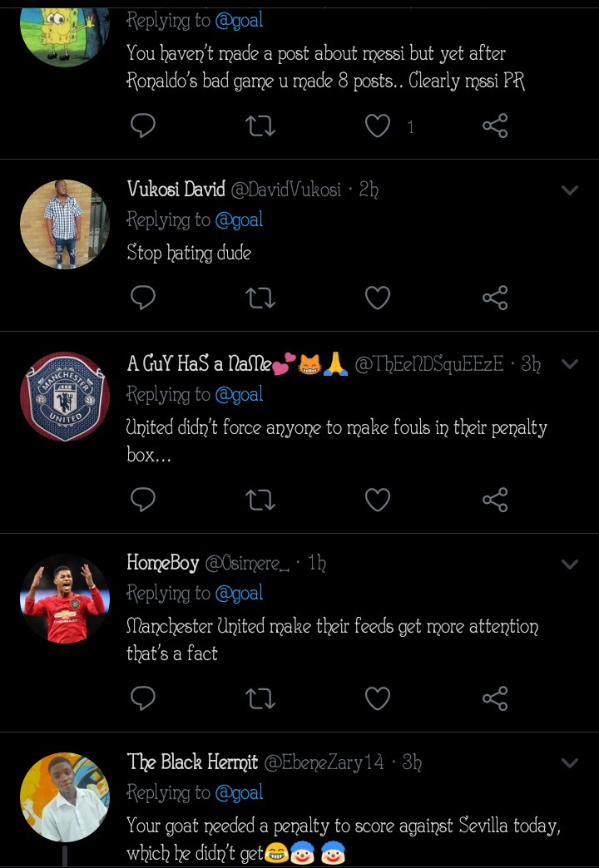Screen dimensions: 599x868
Task: Open The Black Hermit's profile name
Action: [x=192, y=762]
